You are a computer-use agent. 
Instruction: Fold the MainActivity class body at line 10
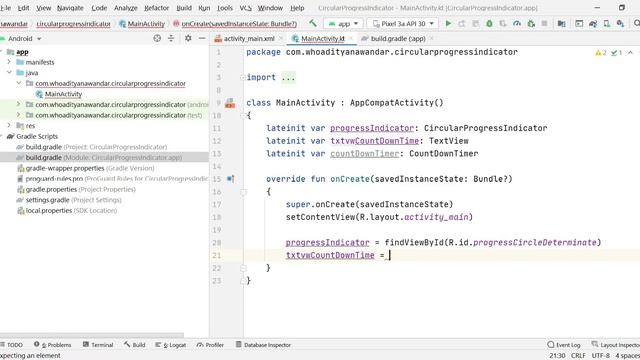click(x=243, y=116)
